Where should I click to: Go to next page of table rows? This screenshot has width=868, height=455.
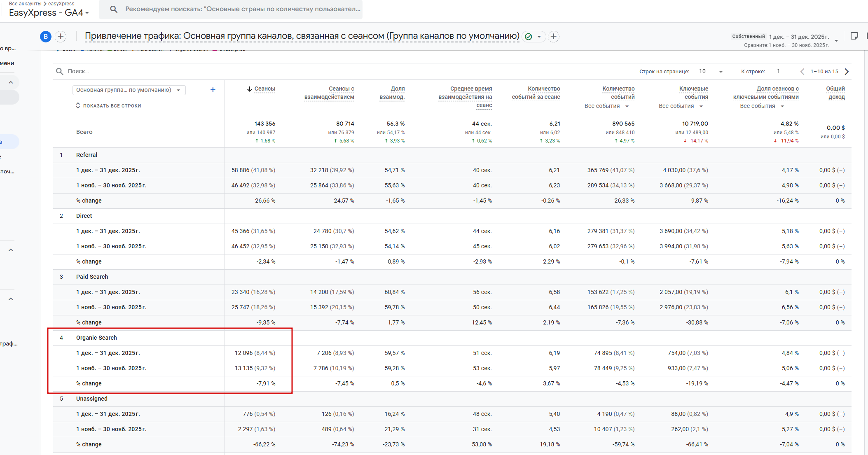847,72
